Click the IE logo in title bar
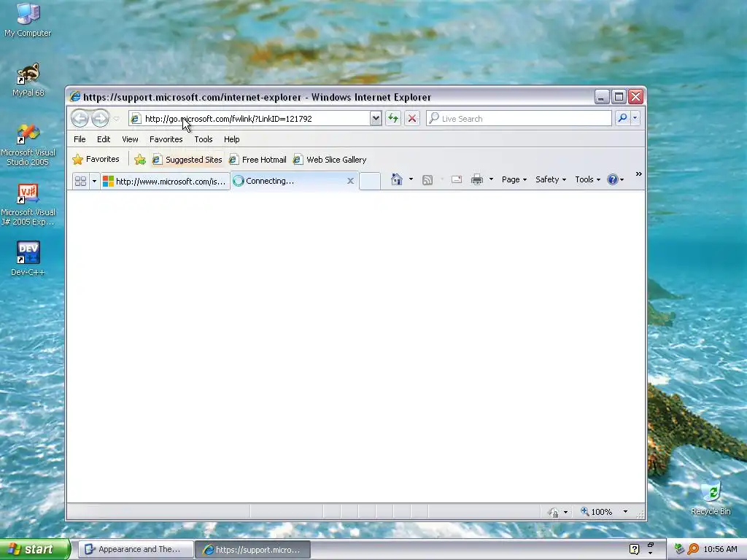 pos(75,97)
